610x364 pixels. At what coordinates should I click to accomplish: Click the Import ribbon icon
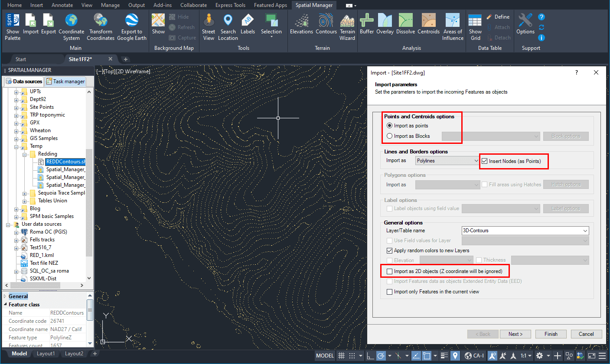pos(31,24)
